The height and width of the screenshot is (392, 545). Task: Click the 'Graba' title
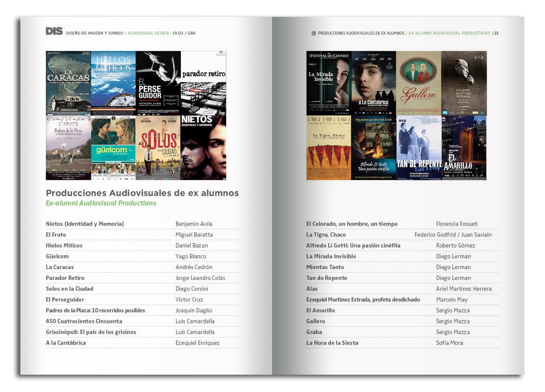pos(314,332)
